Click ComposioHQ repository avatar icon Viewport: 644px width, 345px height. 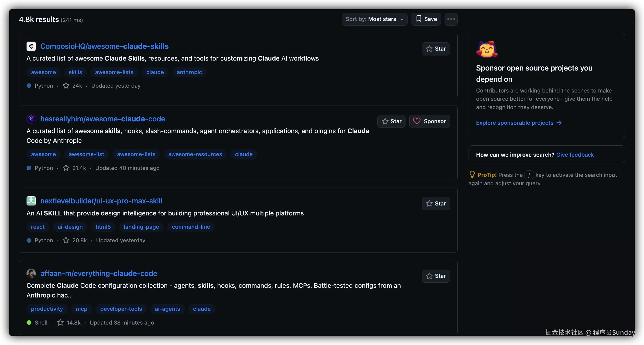tap(31, 46)
